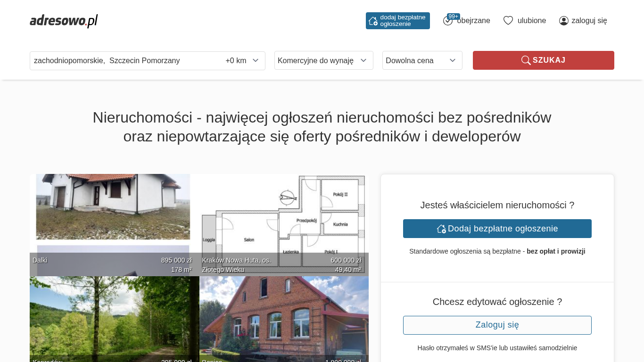
Task: Click the outlined Zaloguj się button
Action: (x=497, y=325)
